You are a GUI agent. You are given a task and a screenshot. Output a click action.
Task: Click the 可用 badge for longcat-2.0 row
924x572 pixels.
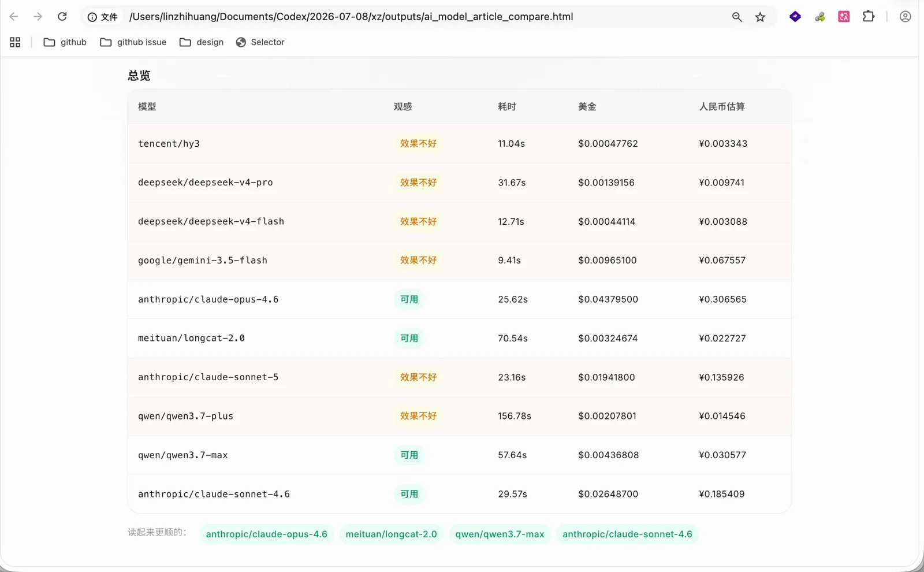point(409,338)
